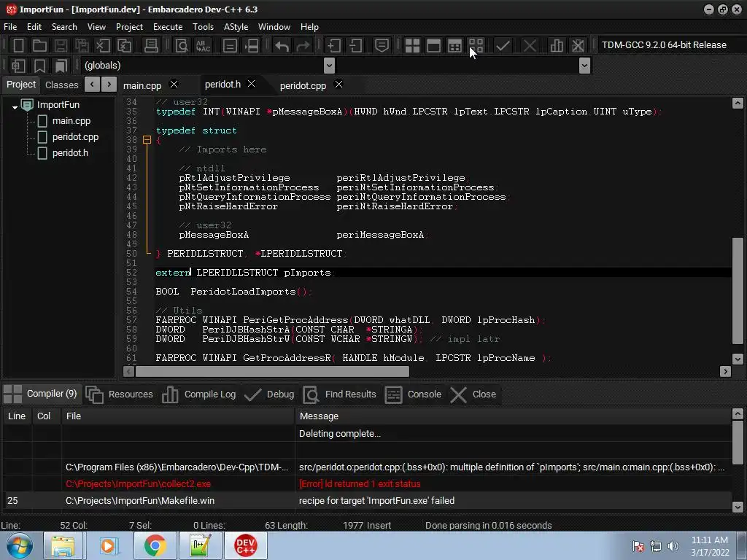Viewport: 747px width, 560px height.
Task: Open the Execute menu
Action: (168, 27)
